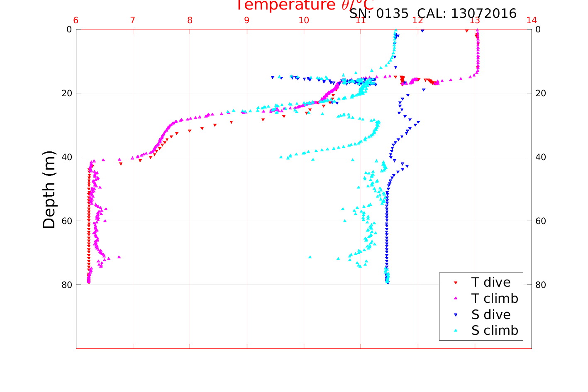Click the red T dive legend marker
Screen dimensions: 588x392
click(x=455, y=282)
